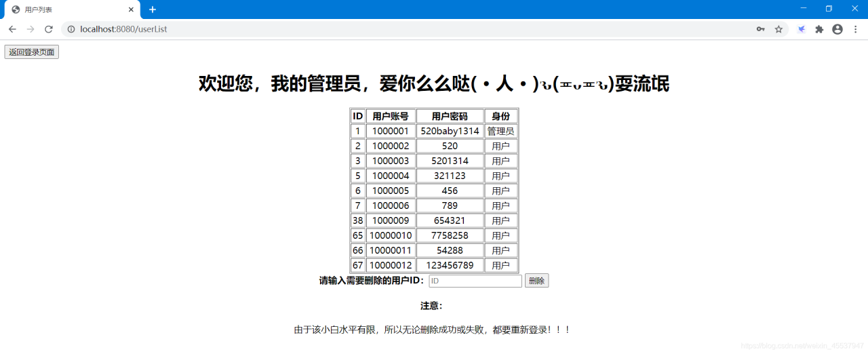This screenshot has height=354, width=868.
Task: Focus the ID input field for deletion
Action: (x=475, y=281)
